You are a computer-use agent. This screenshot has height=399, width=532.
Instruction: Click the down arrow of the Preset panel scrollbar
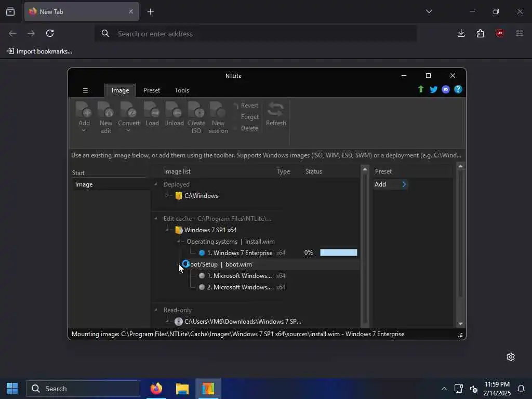[x=460, y=324]
